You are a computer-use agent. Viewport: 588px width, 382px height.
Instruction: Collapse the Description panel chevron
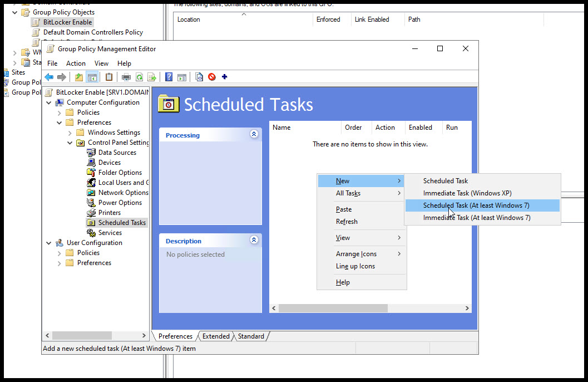(254, 240)
